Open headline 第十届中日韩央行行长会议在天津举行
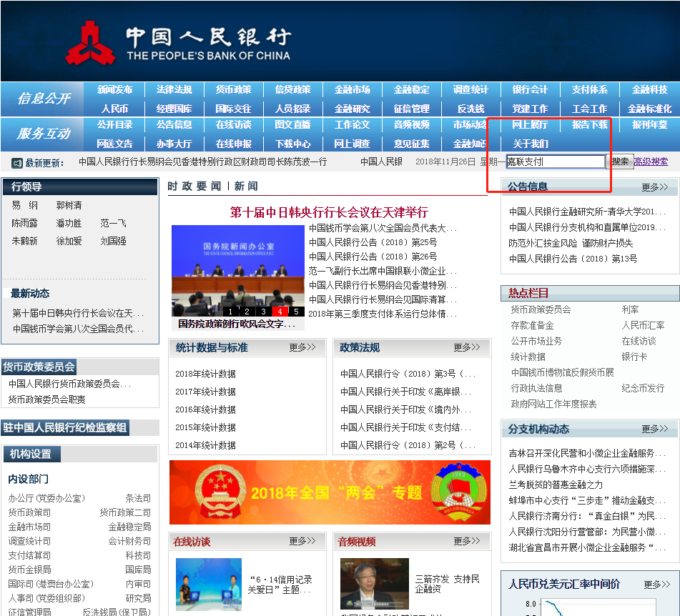 [x=329, y=212]
